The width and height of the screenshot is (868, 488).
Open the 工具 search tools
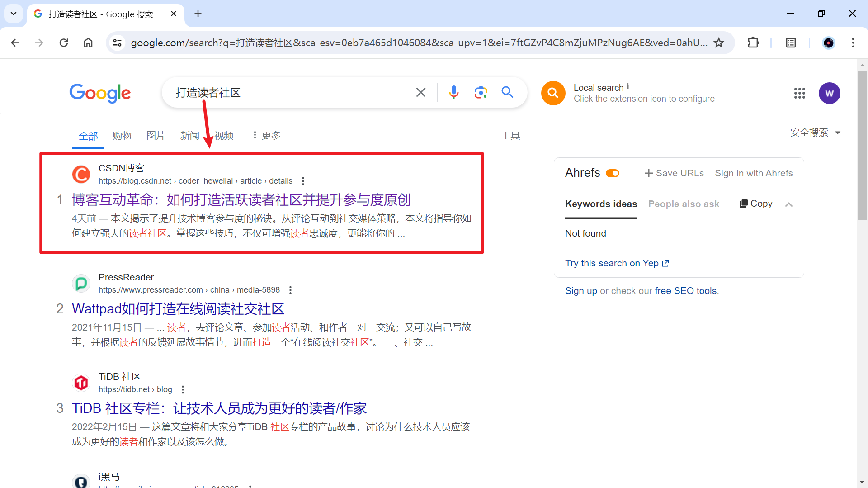[x=510, y=135]
